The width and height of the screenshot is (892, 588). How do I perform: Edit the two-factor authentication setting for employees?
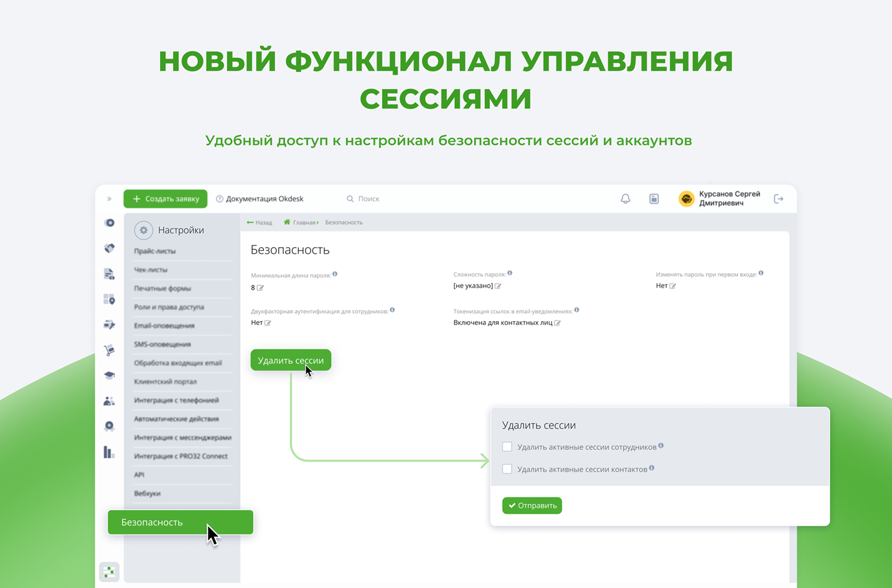coord(268,323)
